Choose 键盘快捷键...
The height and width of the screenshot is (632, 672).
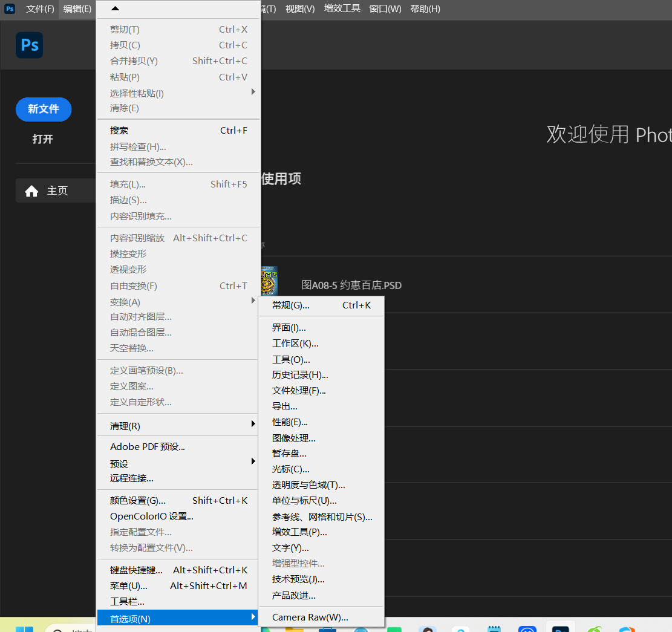tap(178, 570)
